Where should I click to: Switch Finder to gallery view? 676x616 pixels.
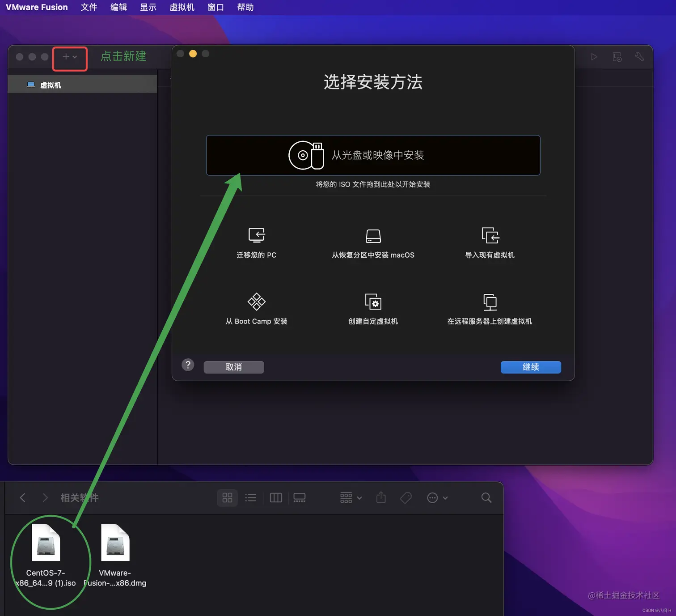click(x=300, y=497)
